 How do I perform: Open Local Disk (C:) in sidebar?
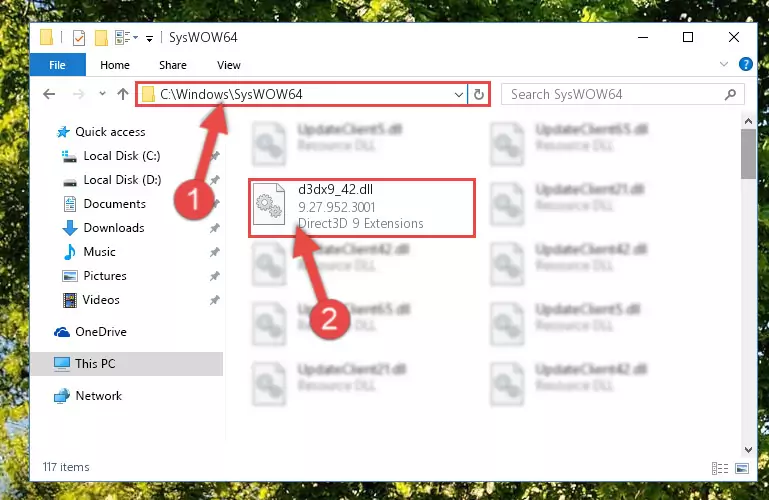coord(122,156)
